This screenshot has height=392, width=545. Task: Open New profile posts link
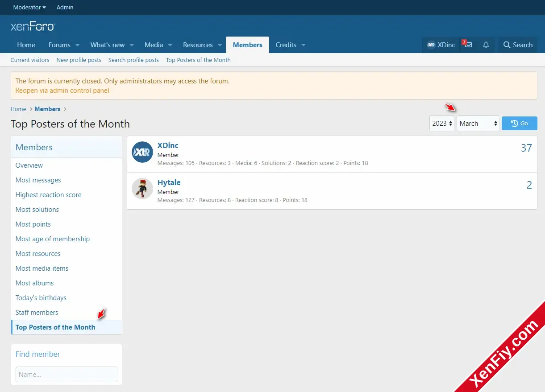coord(79,60)
